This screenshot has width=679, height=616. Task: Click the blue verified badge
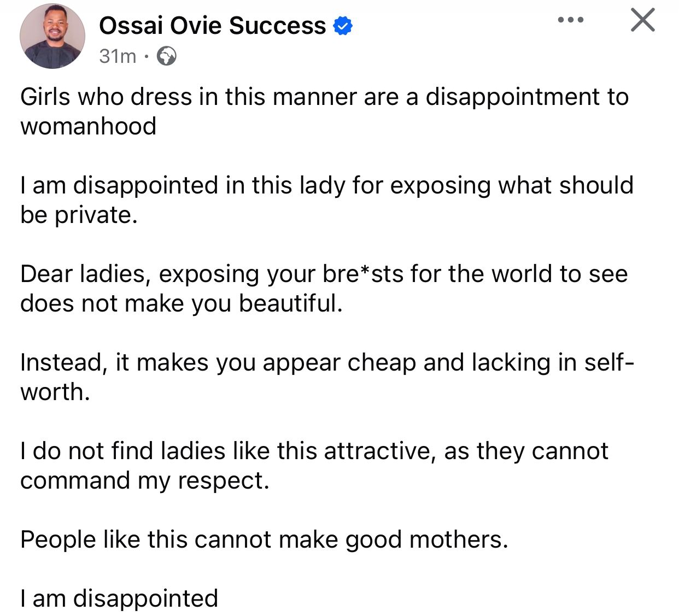point(343,26)
